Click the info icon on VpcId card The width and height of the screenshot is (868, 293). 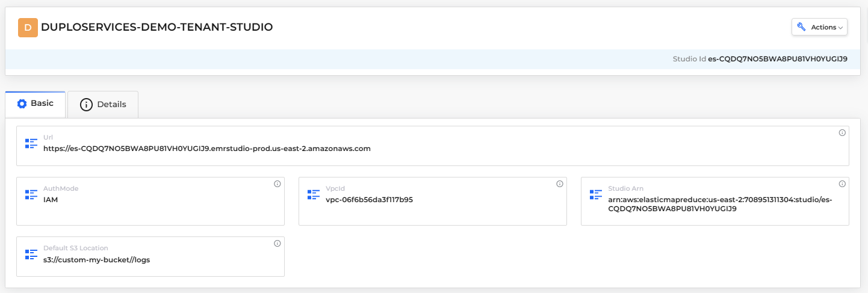[x=560, y=184]
